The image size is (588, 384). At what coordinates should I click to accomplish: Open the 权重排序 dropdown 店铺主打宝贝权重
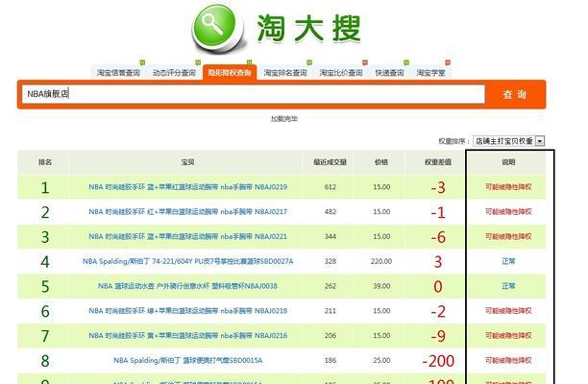[508, 141]
